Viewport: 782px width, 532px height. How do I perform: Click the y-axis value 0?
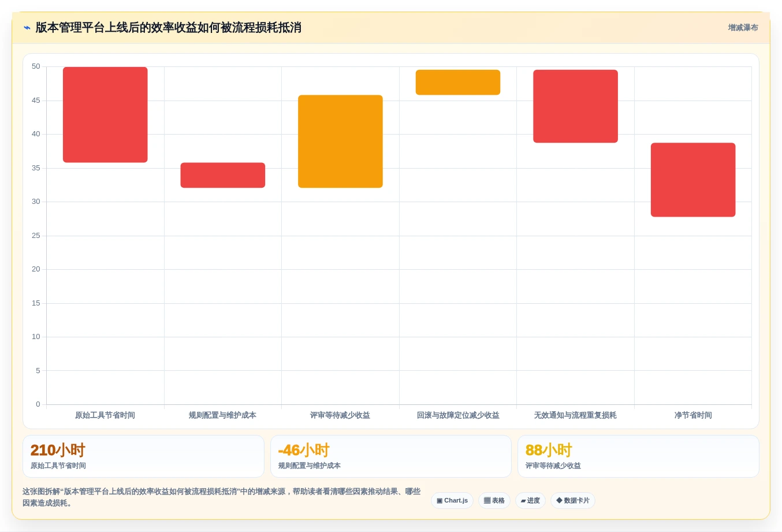[x=38, y=404]
